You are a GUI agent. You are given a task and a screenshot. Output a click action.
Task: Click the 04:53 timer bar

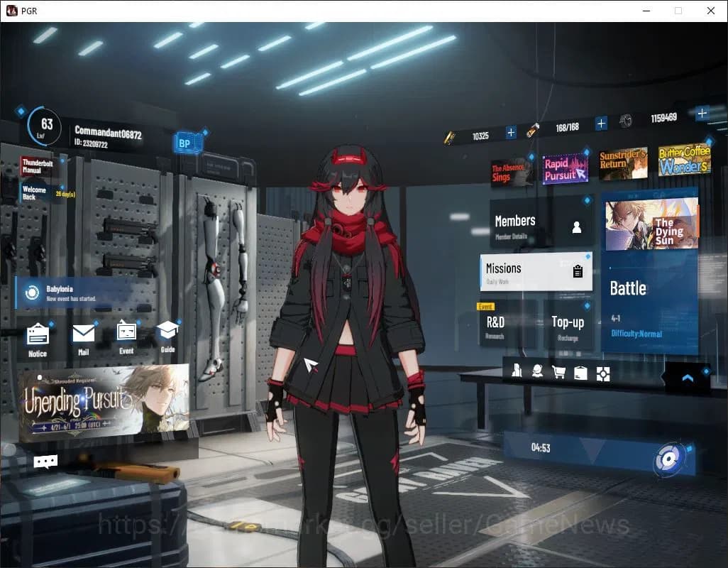coord(599,453)
